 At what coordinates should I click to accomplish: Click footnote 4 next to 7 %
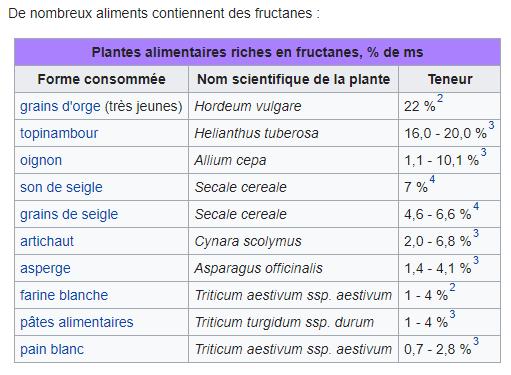pos(432,179)
